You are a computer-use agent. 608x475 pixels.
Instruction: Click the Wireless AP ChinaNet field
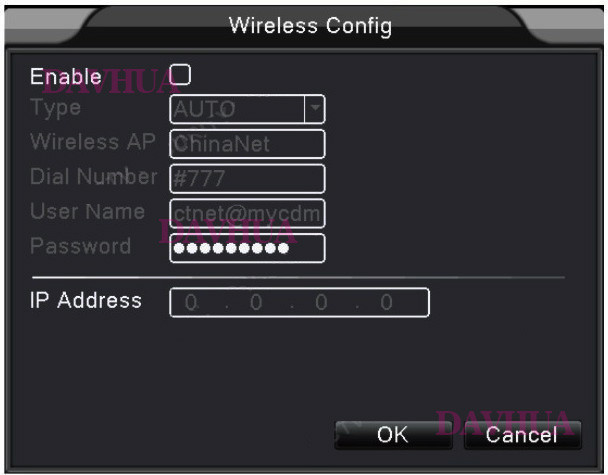pos(248,143)
